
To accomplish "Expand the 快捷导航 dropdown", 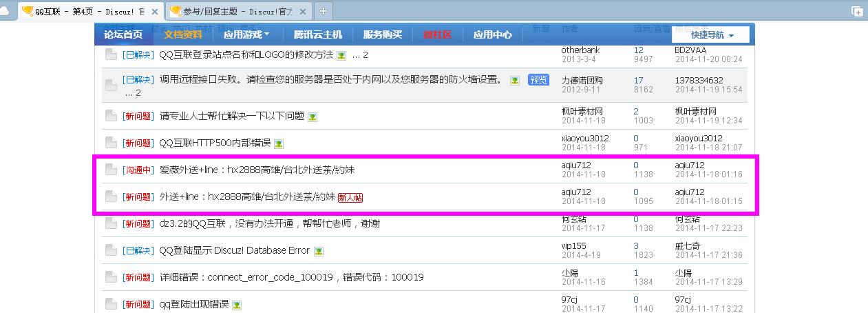I will click(x=711, y=35).
